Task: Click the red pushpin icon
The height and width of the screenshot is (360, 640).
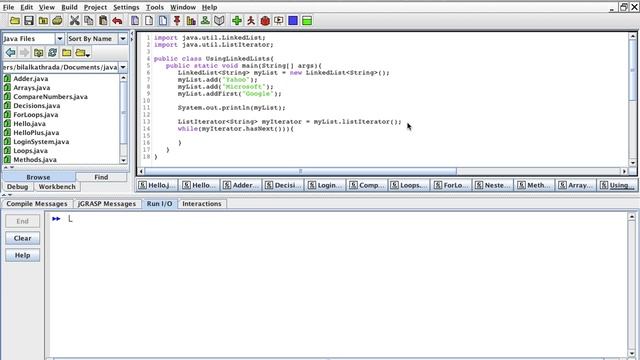Action: click(177, 21)
